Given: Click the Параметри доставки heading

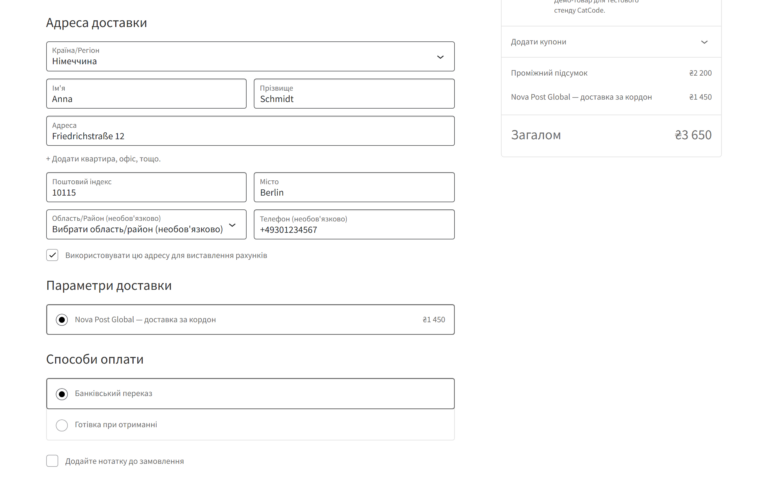Looking at the screenshot, I should click(109, 286).
